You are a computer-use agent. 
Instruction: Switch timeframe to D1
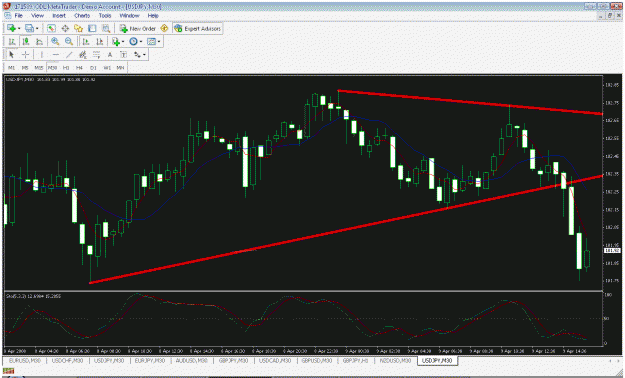pos(93,68)
